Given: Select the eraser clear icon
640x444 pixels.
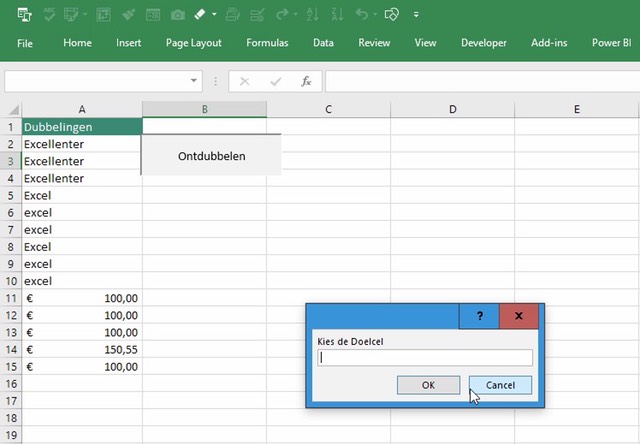Looking at the screenshot, I should click(200, 15).
